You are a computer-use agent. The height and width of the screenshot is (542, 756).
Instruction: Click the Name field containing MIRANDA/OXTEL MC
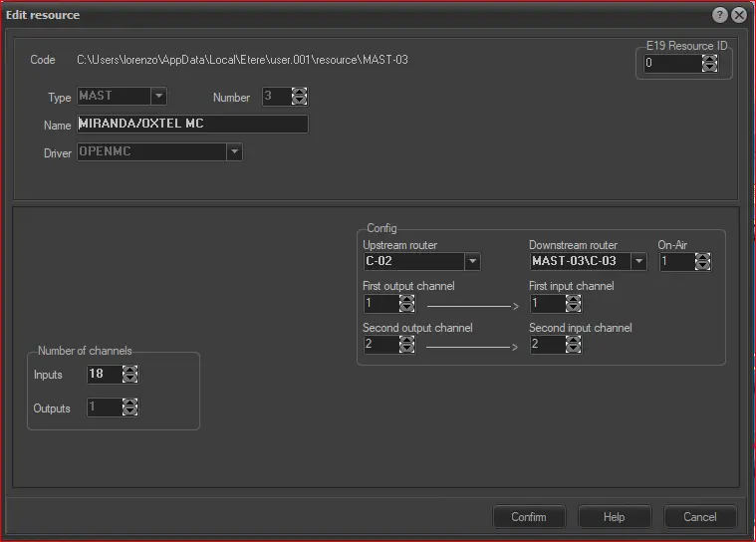pos(192,125)
